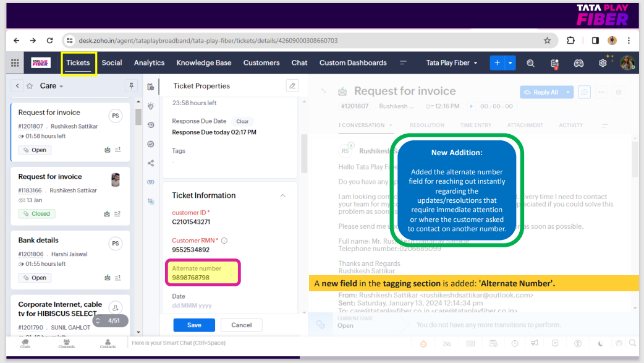
Task: Click Reply All button
Action: (541, 92)
